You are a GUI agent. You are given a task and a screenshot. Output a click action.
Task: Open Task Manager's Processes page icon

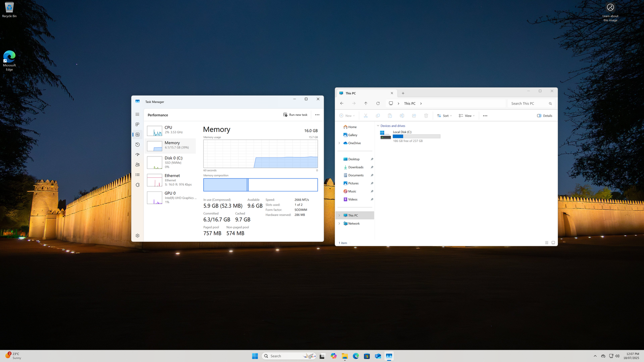[137, 124]
